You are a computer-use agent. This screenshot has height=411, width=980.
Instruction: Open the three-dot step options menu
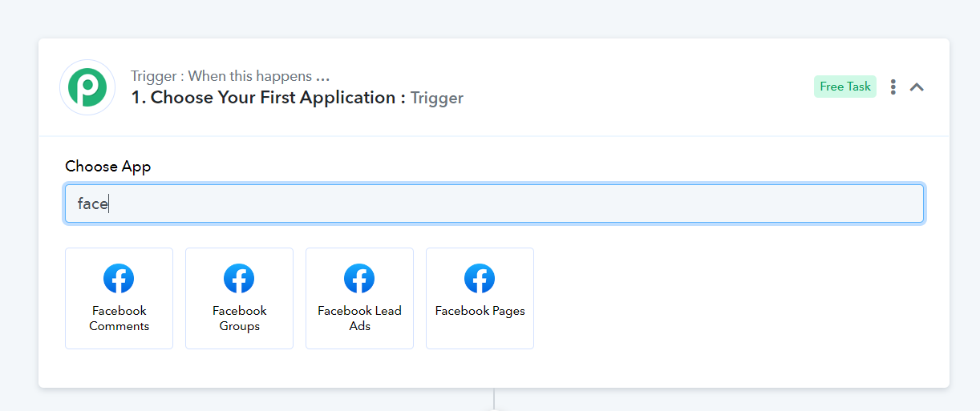point(893,87)
